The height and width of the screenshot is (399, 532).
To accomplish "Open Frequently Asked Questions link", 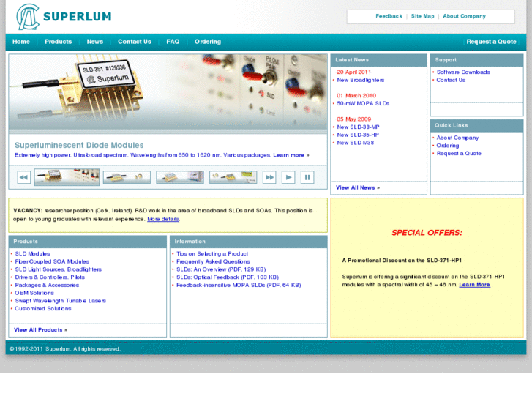I will point(213,261).
